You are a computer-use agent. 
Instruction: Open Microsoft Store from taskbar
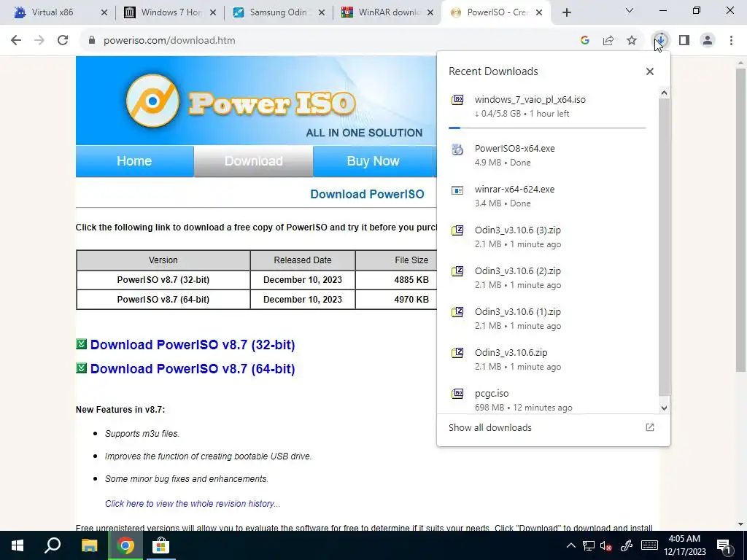[x=160, y=545]
